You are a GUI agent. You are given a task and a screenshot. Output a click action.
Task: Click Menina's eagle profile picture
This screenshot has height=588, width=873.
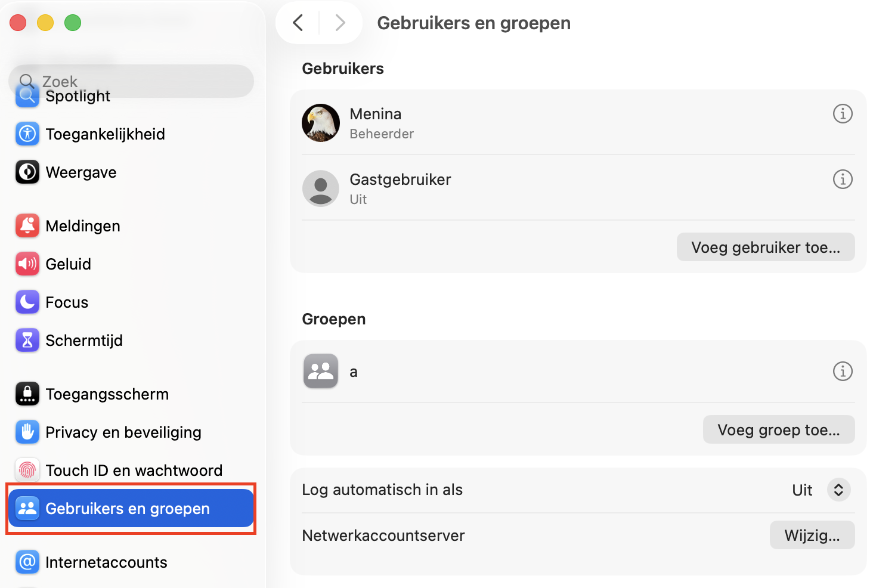320,123
